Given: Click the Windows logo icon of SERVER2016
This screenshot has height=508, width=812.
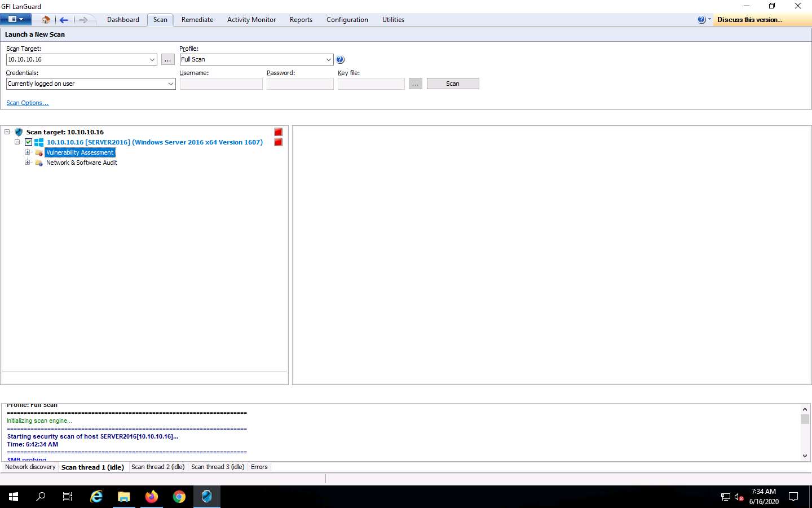Looking at the screenshot, I should coord(39,142).
